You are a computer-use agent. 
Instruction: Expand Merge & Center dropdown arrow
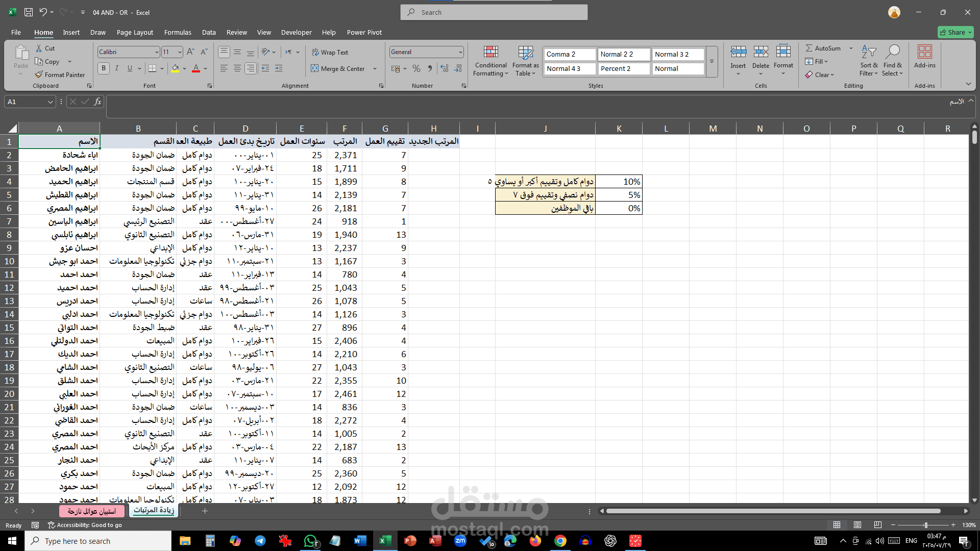coord(375,68)
